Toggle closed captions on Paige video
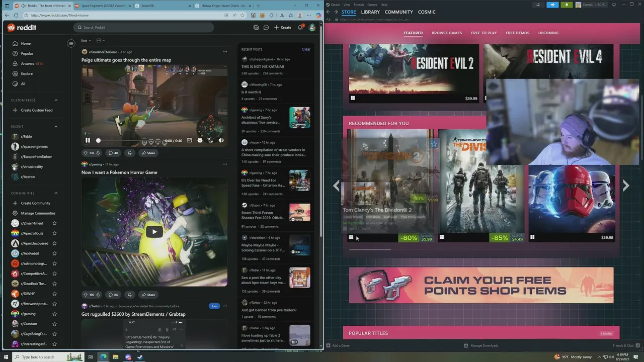This screenshot has height=362, width=644. (x=189, y=140)
